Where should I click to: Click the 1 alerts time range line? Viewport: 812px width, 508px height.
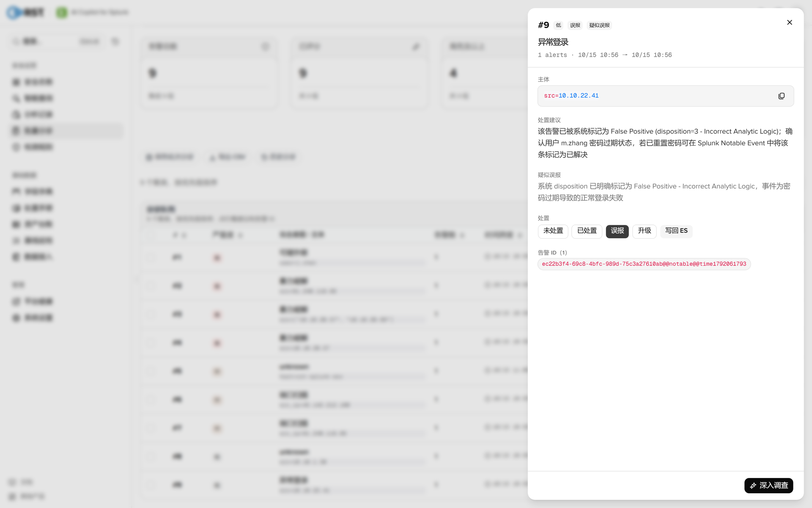[605, 55]
